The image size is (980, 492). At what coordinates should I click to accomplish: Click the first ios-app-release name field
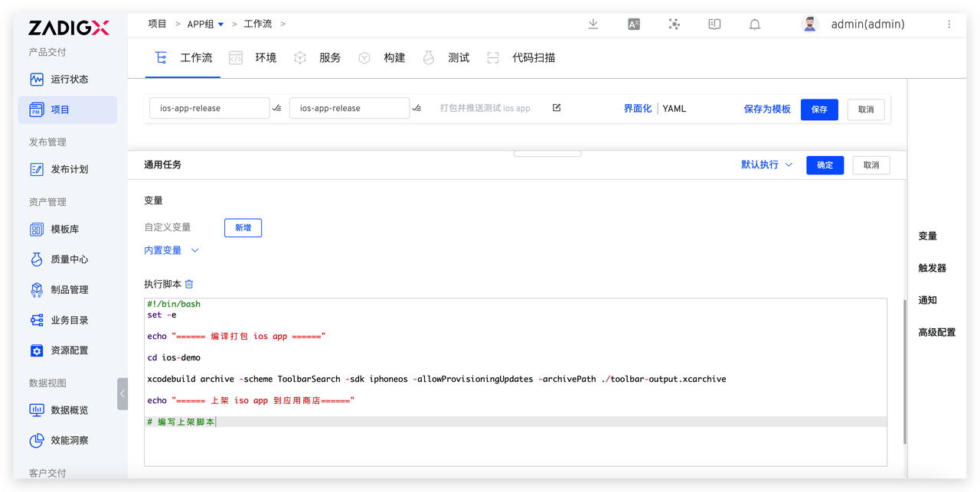click(x=209, y=109)
